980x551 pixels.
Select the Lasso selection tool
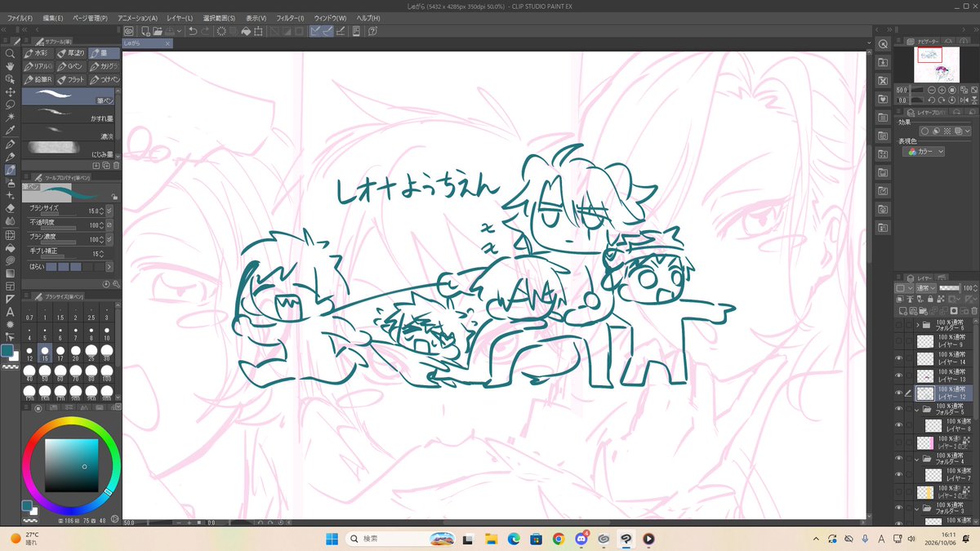click(x=11, y=104)
